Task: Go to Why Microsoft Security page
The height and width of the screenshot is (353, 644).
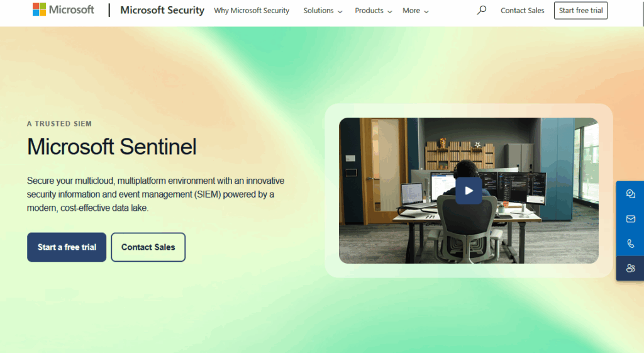Action: (252, 11)
